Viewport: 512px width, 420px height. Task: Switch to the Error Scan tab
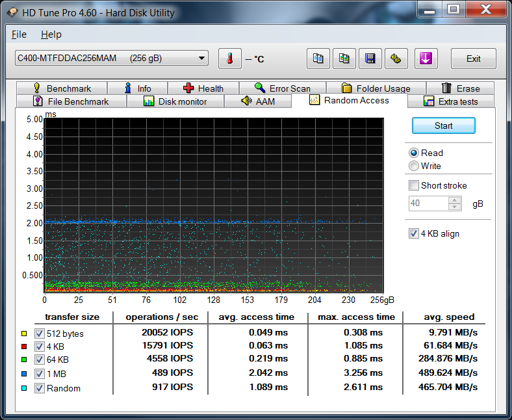(282, 88)
